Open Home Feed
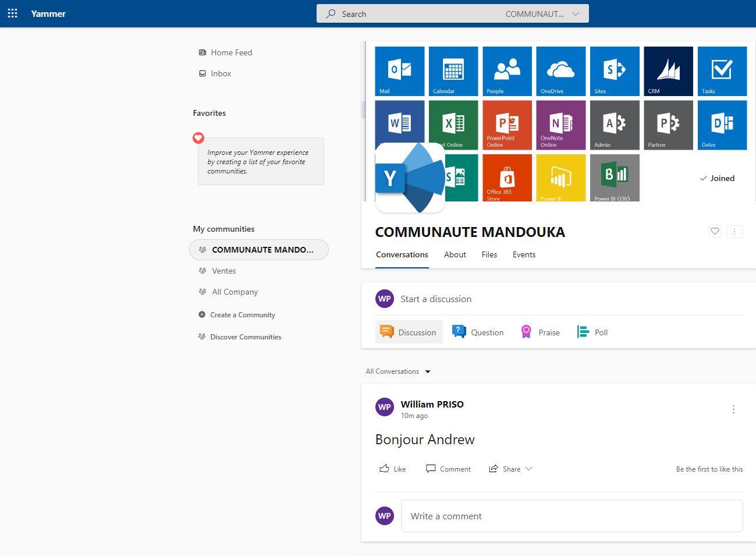The height and width of the screenshot is (556, 756). [x=225, y=52]
